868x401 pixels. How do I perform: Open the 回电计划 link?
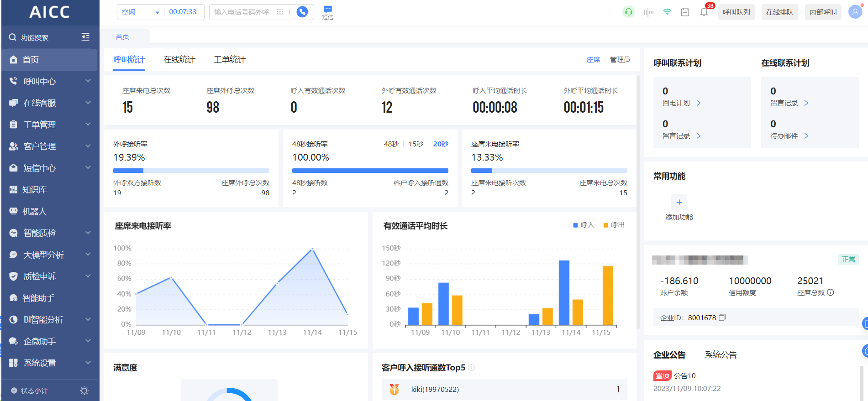(x=681, y=103)
